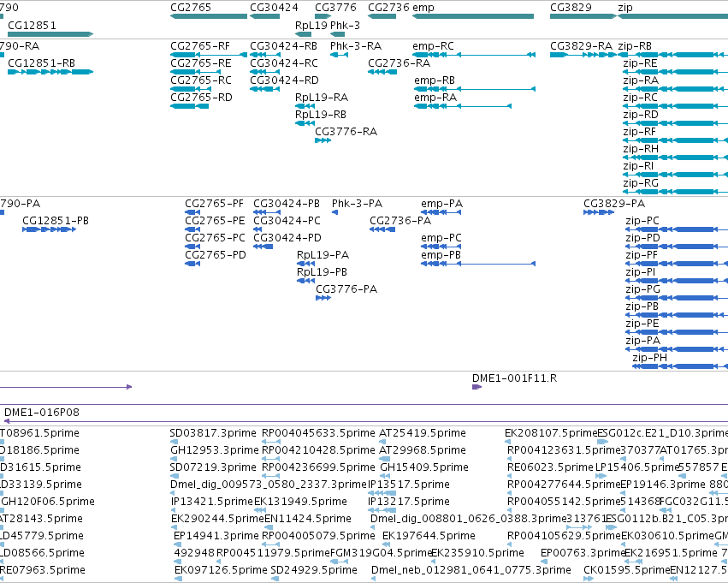Screen dimensions: 728x583
Task: Select the Phk-3-PA protein label
Action: (357, 204)
